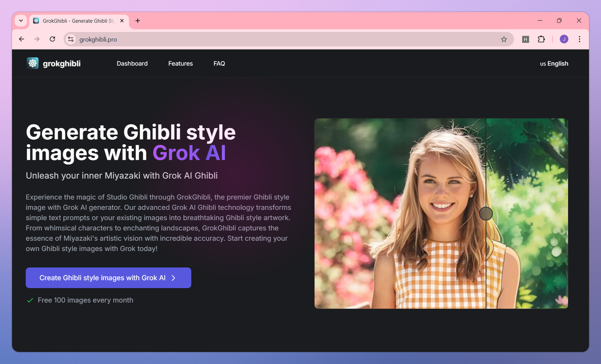
Task: Open the Extensions puzzle icon
Action: click(x=541, y=39)
